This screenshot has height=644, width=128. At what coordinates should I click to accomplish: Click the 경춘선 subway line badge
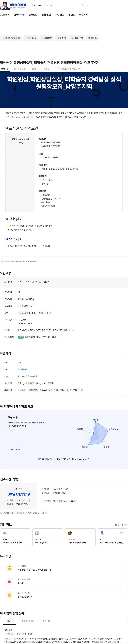tap(21, 337)
